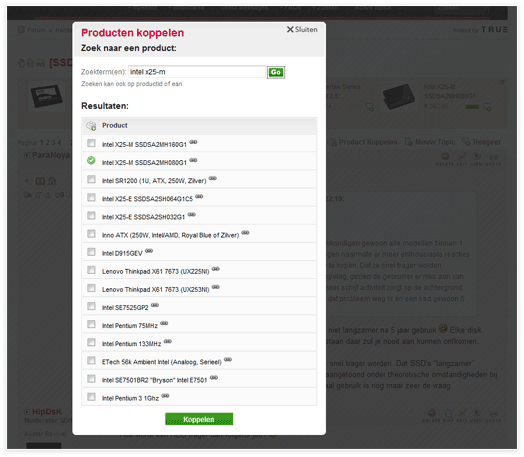Check the Intel X25-M SSDSA2MH160G1 checkbox
The height and width of the screenshot is (457, 524).
[x=91, y=143]
